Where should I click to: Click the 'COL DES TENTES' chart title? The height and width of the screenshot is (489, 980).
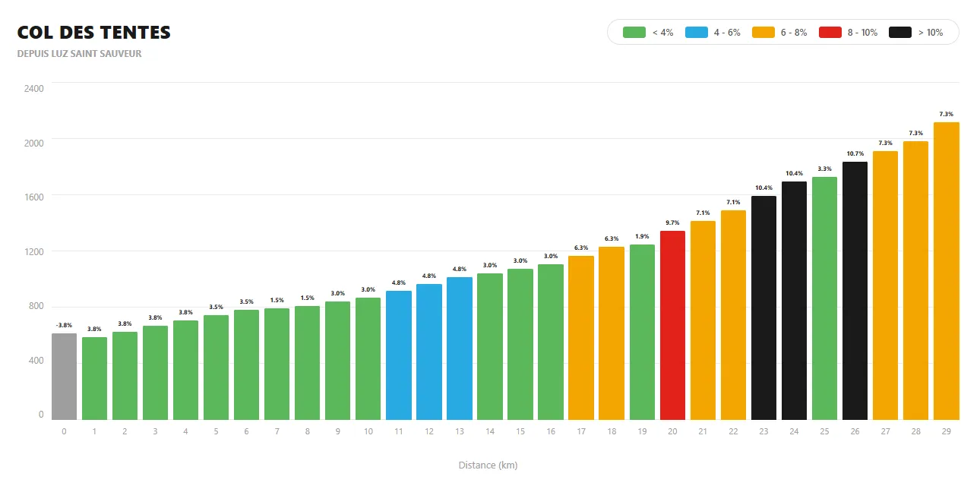pyautogui.click(x=93, y=33)
